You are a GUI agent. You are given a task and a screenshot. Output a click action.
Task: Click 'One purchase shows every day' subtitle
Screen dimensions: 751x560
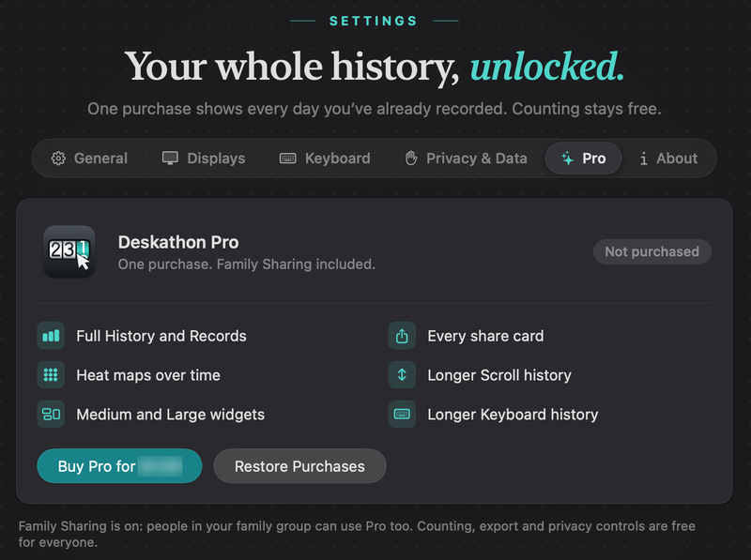pyautogui.click(x=375, y=109)
